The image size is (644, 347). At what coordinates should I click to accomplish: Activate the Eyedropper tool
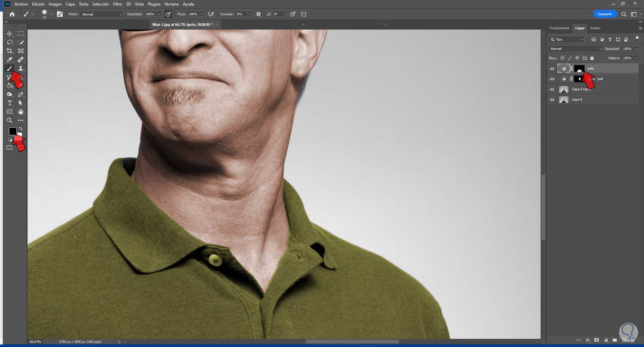pyautogui.click(x=9, y=60)
